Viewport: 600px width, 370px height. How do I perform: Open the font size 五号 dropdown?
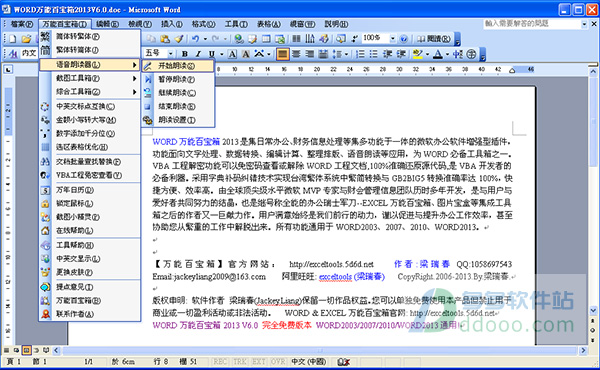tap(171, 54)
